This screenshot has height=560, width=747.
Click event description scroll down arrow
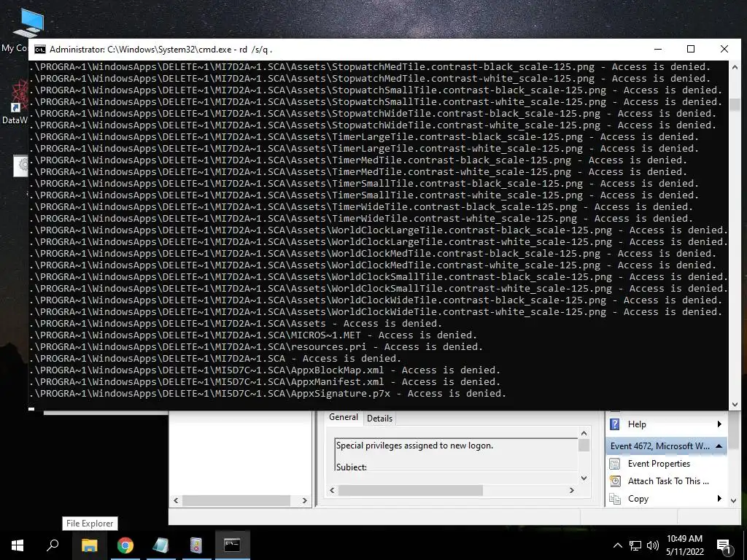coord(584,478)
